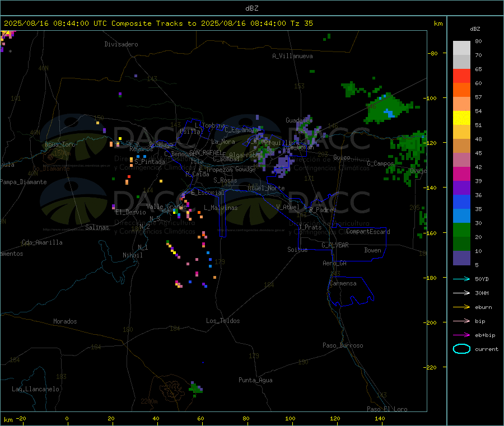Click the 'Lag.Llancanelo' map label

[x=35, y=389]
